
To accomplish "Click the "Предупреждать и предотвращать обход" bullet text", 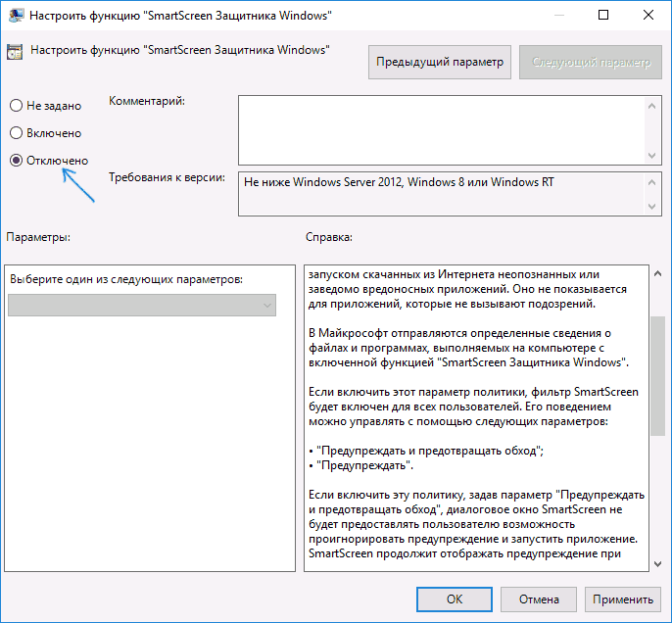I will (430, 451).
